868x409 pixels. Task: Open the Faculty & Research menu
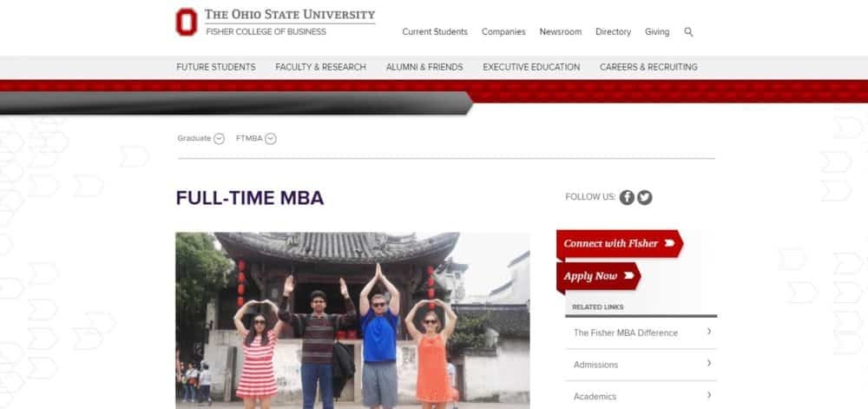click(x=320, y=67)
